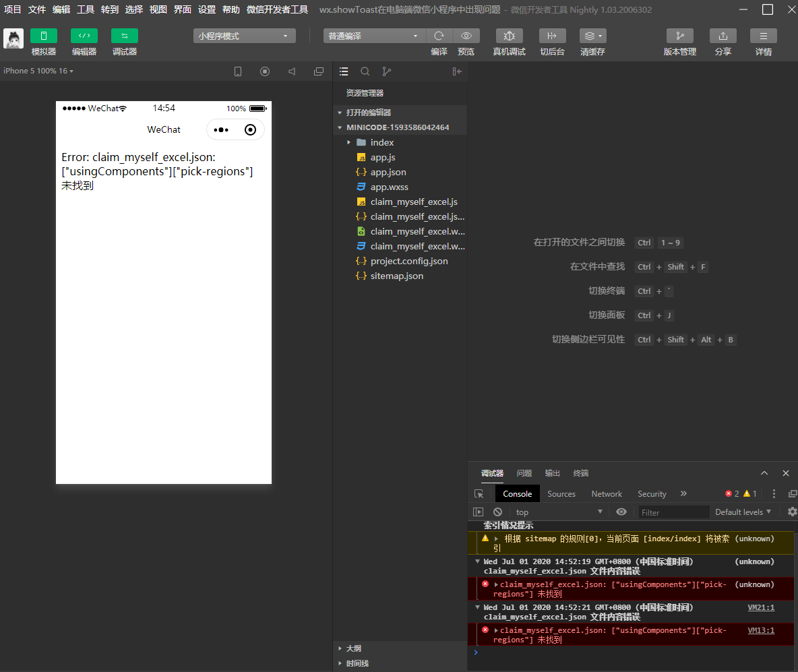Click the VM13:1 source link
Screen dimensions: 798x672
point(761,630)
